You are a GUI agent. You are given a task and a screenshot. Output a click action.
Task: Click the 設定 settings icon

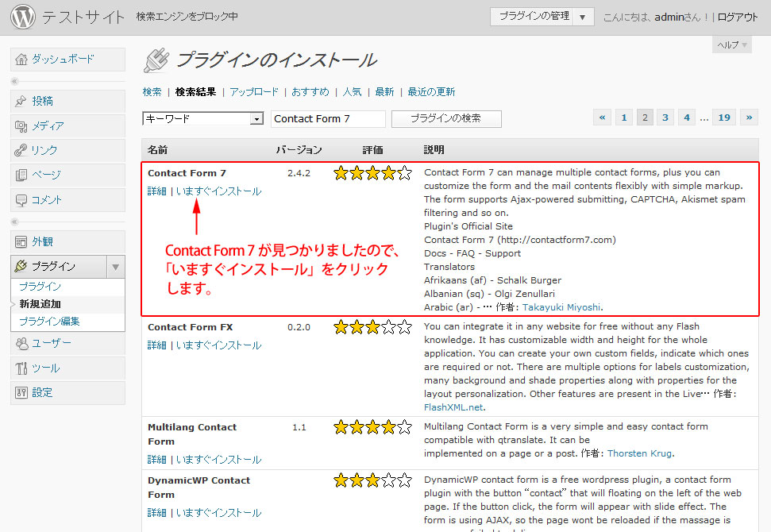[21, 393]
